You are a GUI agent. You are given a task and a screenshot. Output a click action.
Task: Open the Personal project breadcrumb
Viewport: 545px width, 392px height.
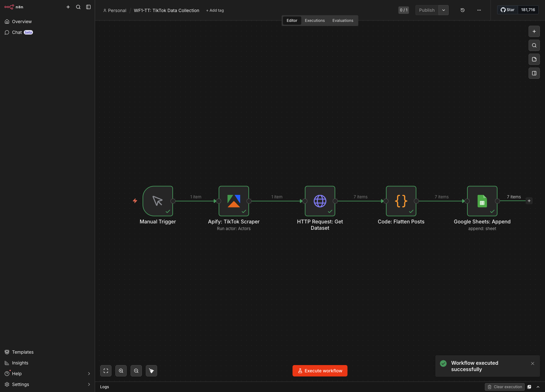click(115, 10)
